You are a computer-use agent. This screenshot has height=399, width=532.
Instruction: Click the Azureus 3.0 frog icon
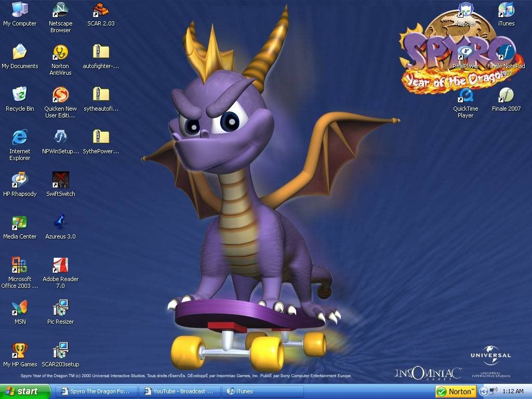pyautogui.click(x=60, y=223)
